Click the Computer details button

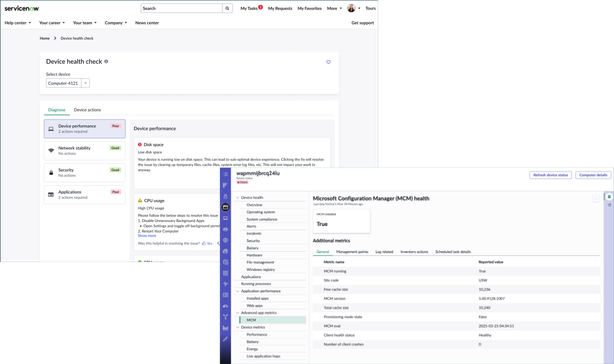(593, 175)
